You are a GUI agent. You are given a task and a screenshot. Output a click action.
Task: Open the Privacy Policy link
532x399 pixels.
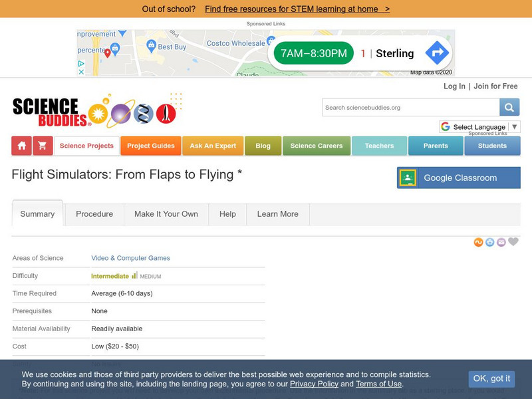pos(314,384)
